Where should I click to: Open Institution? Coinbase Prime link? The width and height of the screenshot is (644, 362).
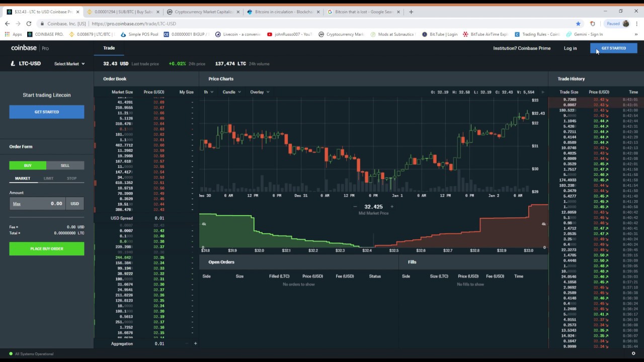pos(522,48)
